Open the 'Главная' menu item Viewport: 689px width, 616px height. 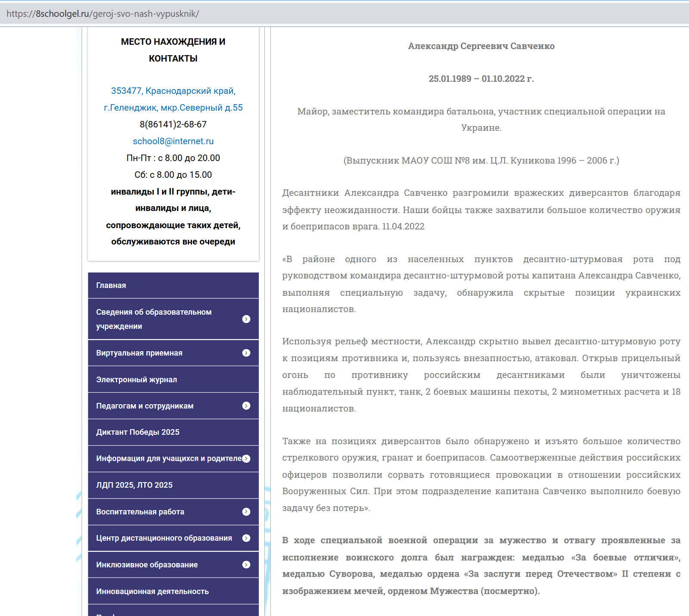coord(173,285)
